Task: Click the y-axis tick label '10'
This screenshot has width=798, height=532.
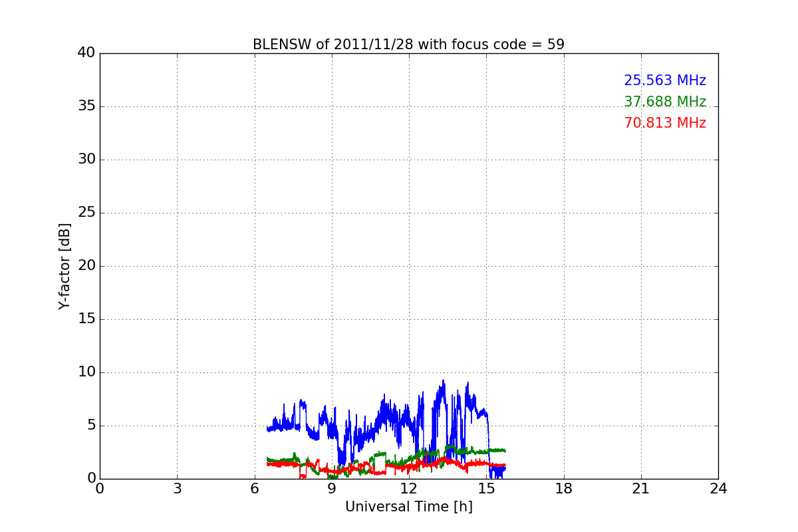Action: pyautogui.click(x=86, y=372)
